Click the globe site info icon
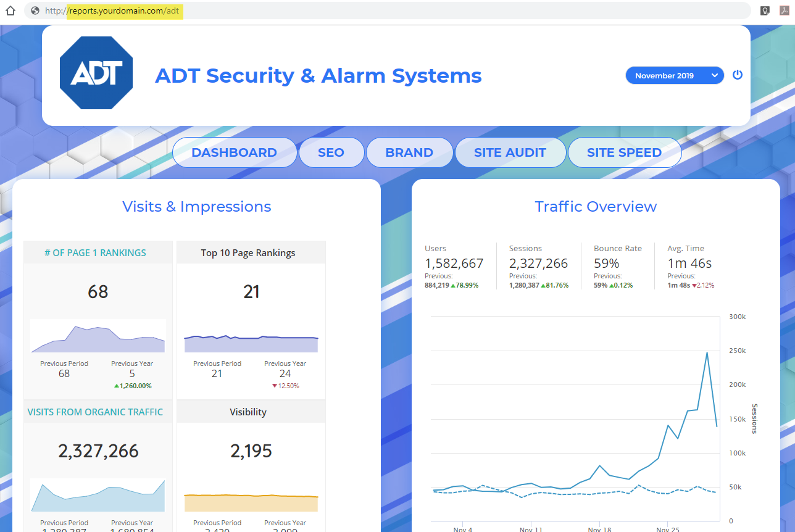 tap(35, 10)
